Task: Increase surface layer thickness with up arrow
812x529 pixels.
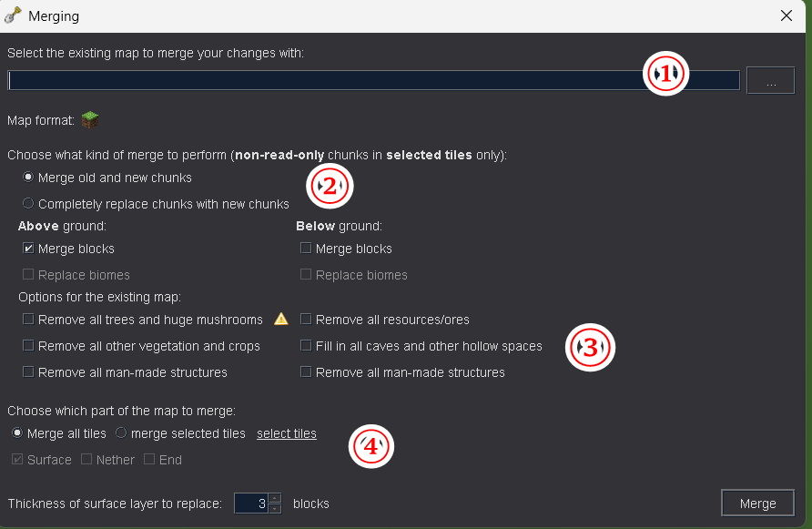Action: click(x=275, y=498)
